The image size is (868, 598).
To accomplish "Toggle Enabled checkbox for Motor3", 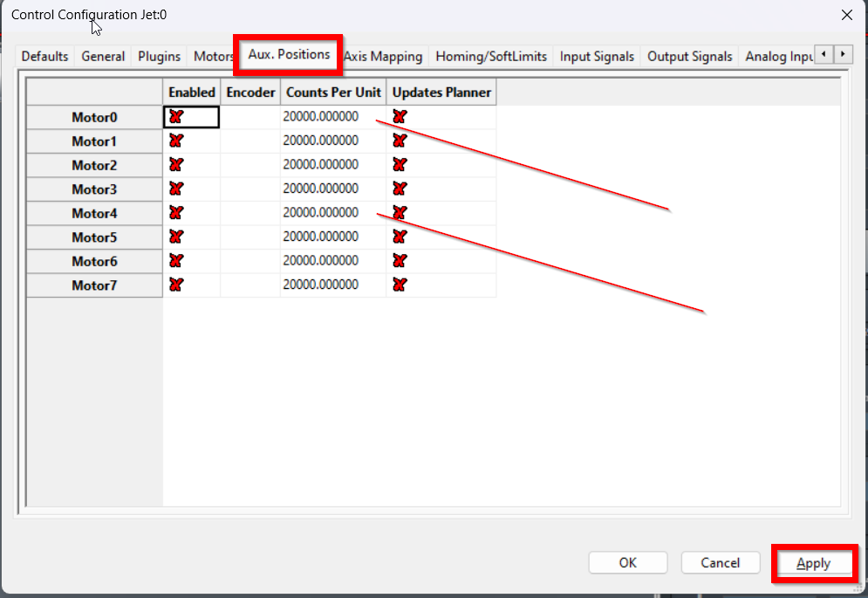I will (176, 189).
